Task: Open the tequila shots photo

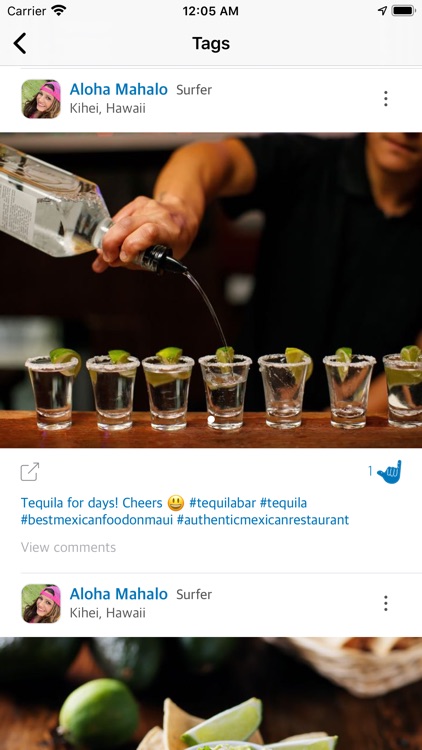Action: tap(211, 290)
